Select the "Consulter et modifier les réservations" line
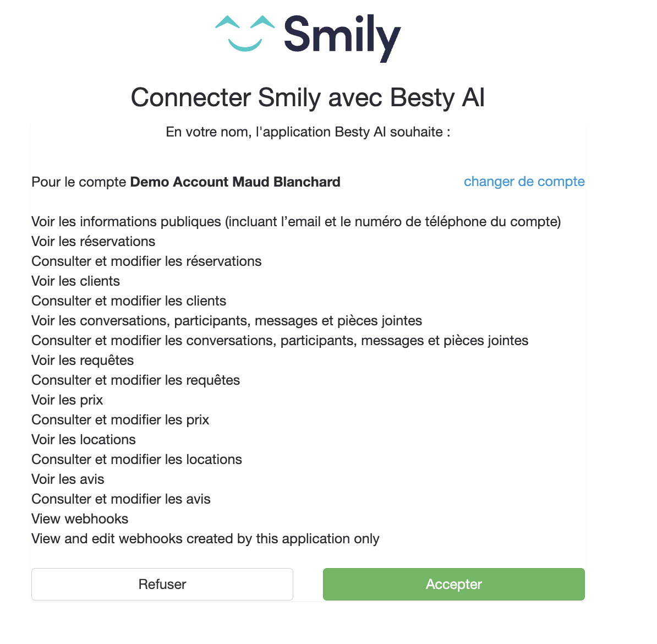657x644 pixels. click(146, 261)
